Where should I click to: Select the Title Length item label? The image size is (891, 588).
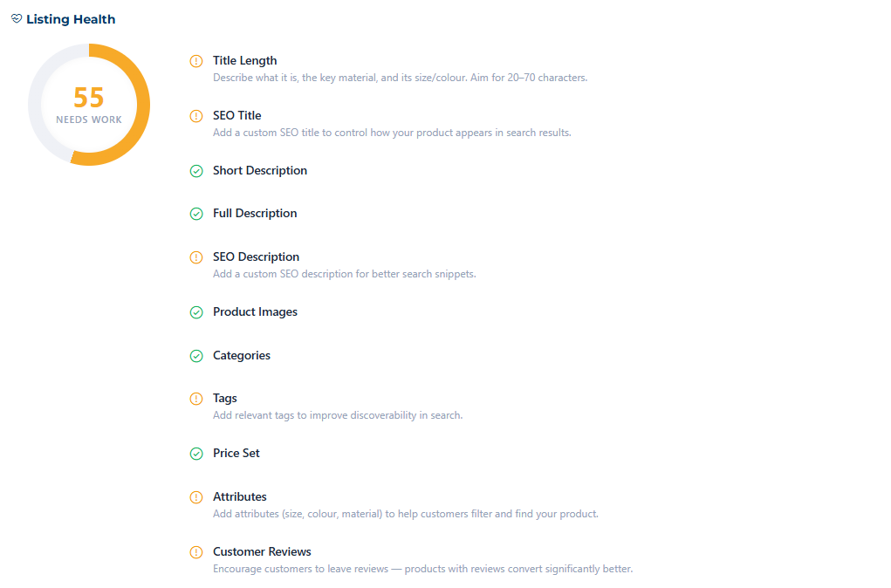tap(245, 60)
